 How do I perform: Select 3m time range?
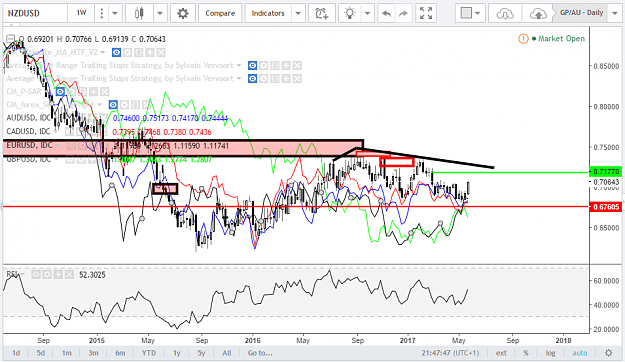click(93, 353)
